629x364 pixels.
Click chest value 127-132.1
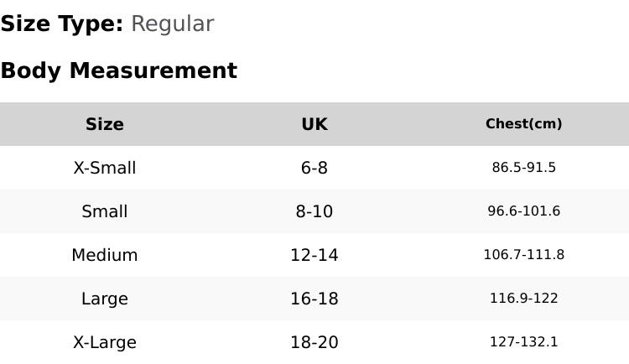(x=524, y=342)
